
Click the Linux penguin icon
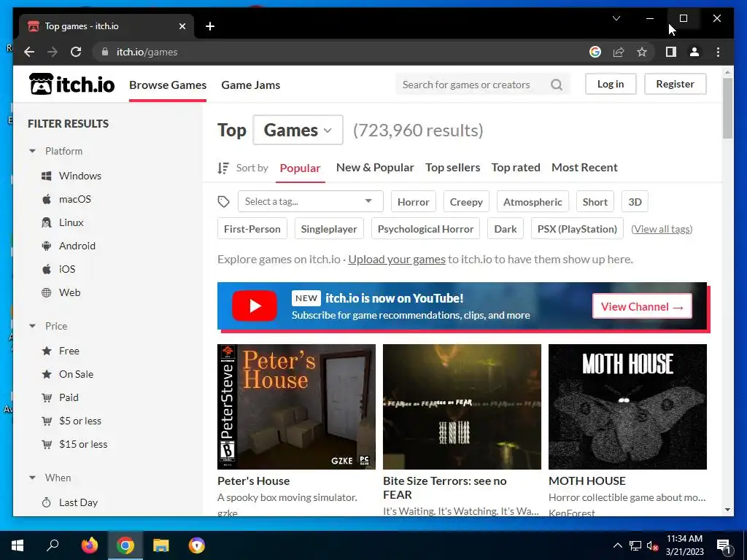coord(46,222)
